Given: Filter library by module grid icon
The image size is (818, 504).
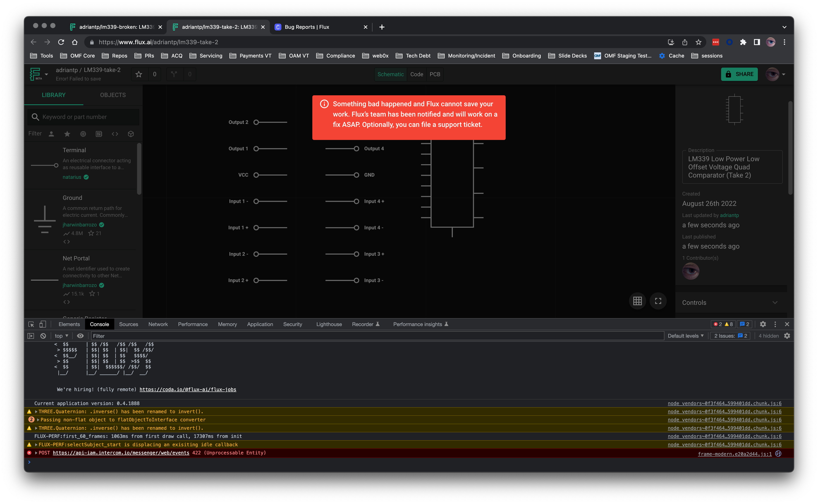Looking at the screenshot, I should (99, 134).
